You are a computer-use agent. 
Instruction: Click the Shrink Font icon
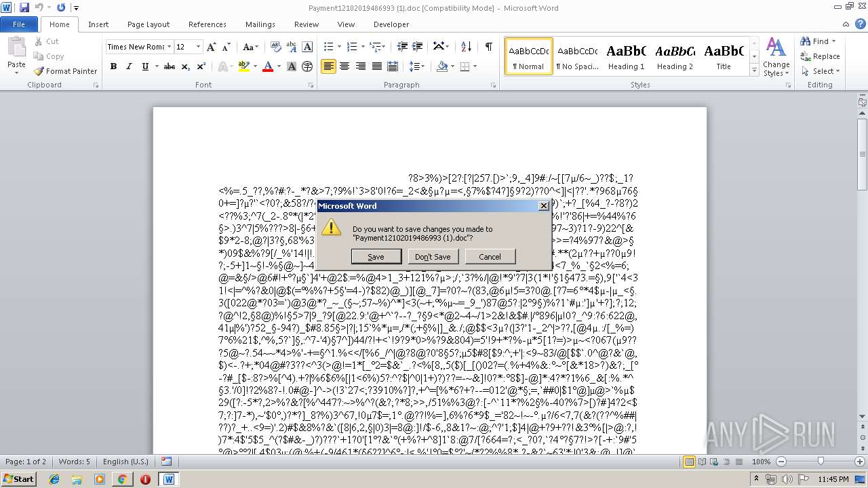(x=227, y=47)
